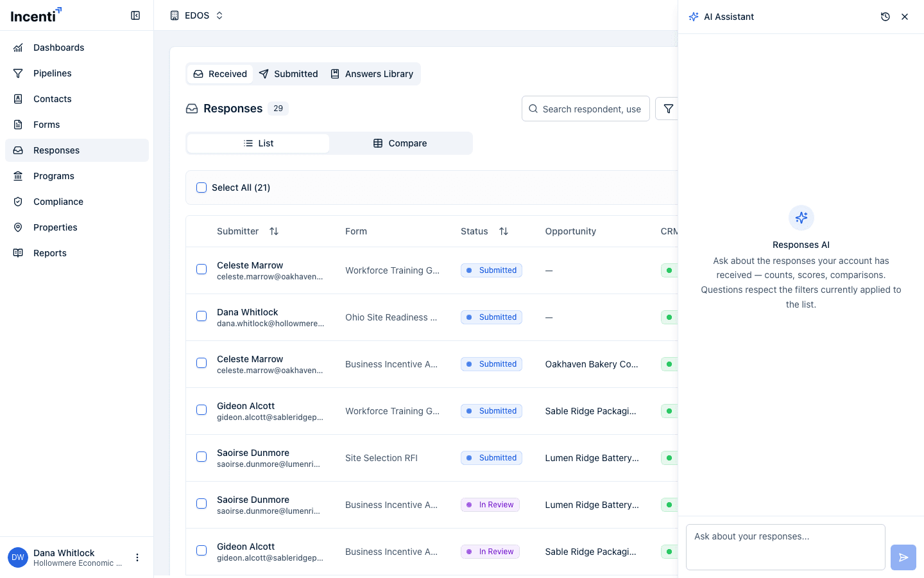
Task: Click Site Selection RFI form name
Action: (381, 458)
